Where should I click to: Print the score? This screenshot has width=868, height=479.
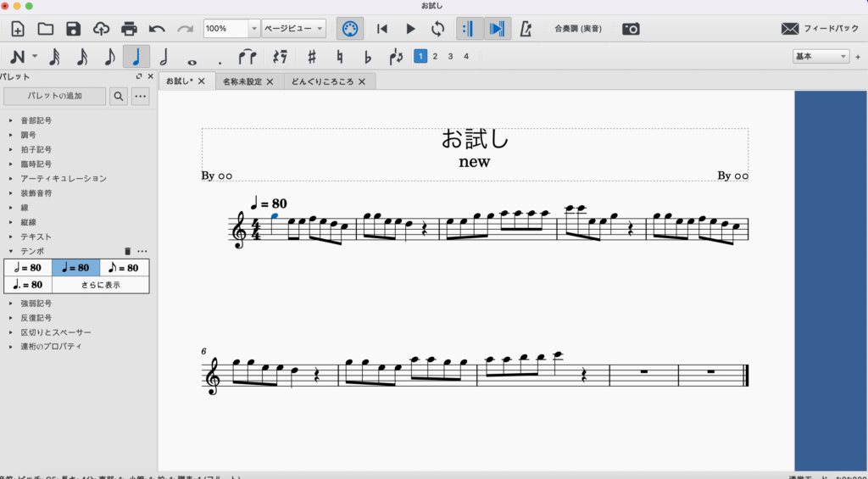(129, 28)
